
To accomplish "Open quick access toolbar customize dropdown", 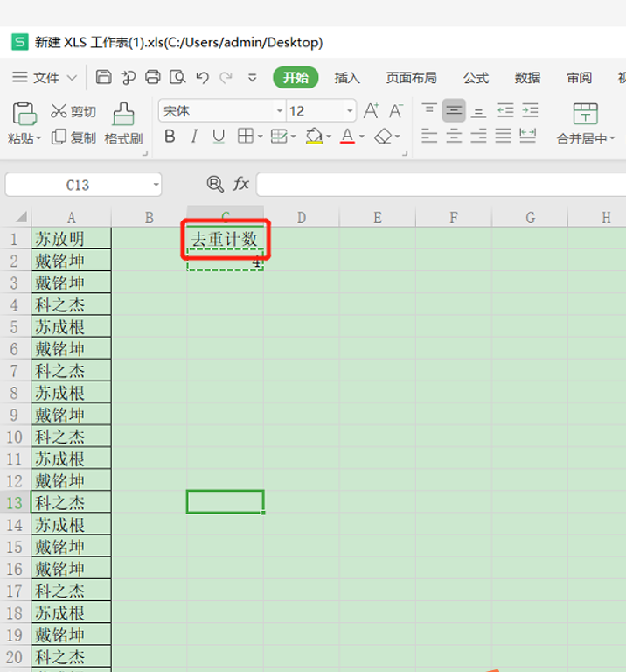I will click(252, 78).
